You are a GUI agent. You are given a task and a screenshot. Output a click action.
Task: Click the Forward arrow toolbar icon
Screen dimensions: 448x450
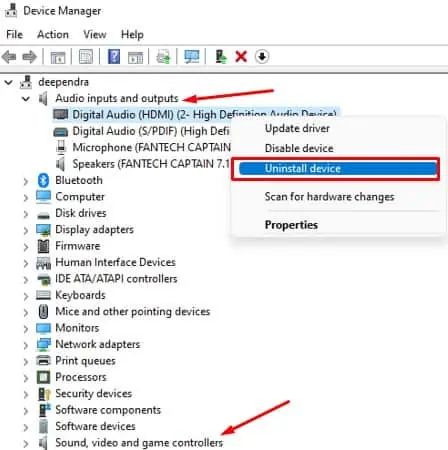point(29,57)
